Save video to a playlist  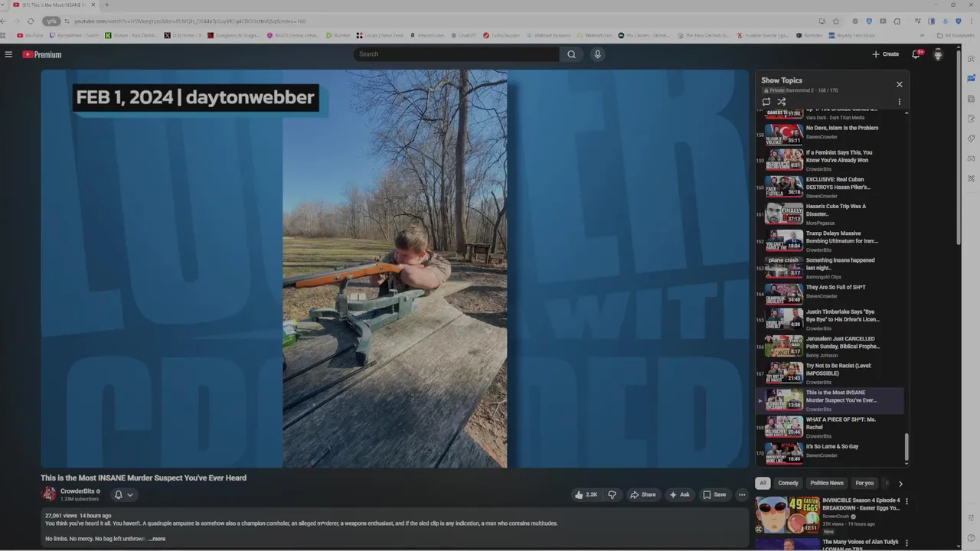(x=714, y=494)
